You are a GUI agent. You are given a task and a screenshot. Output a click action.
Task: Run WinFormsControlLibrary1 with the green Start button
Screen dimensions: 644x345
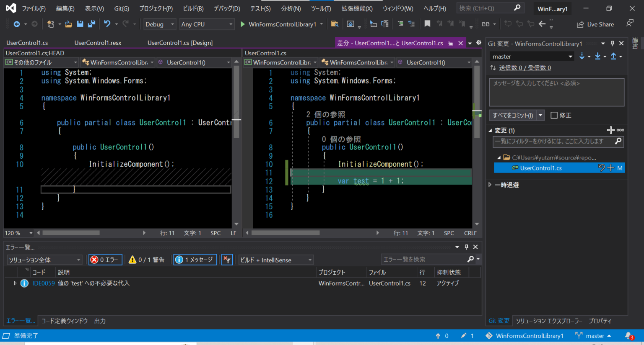(x=242, y=24)
